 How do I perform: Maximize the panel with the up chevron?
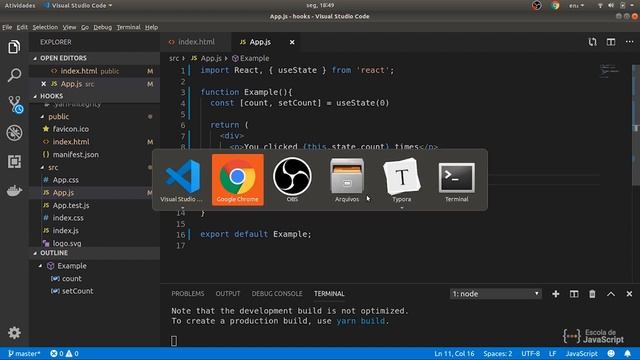click(611, 294)
